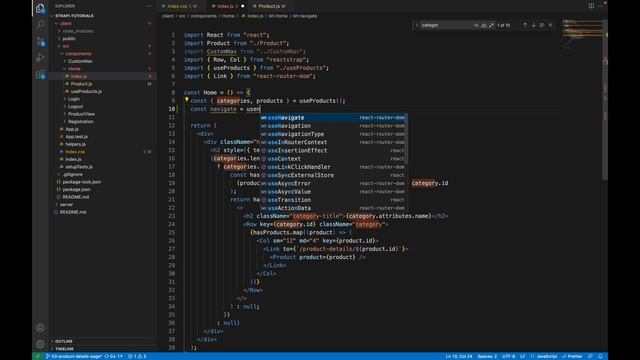Open the Run and Debug view

(40, 58)
